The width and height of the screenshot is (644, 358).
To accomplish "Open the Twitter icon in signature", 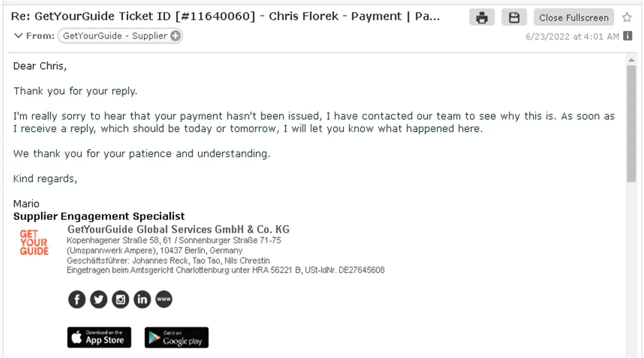I will click(99, 300).
